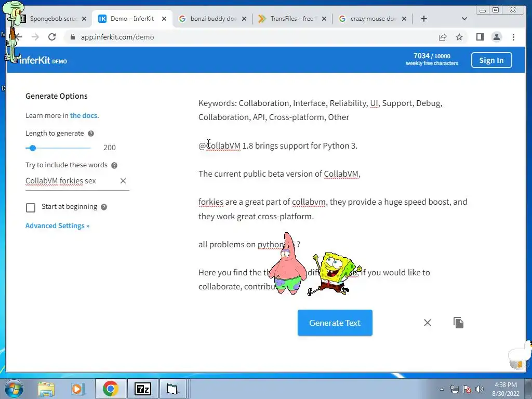This screenshot has height=399, width=532.
Task: Close the Demo – InferKit tab
Action: (164, 19)
